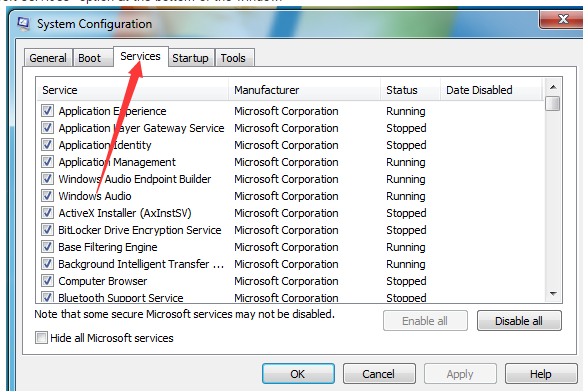
Task: Click the services list scroll up arrow
Action: (553, 87)
